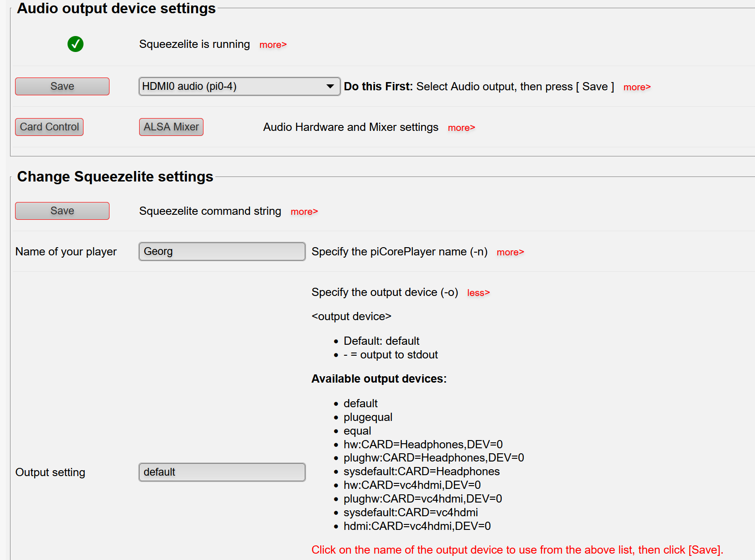Save the Squeezelite command string settings
755x560 pixels.
(62, 211)
